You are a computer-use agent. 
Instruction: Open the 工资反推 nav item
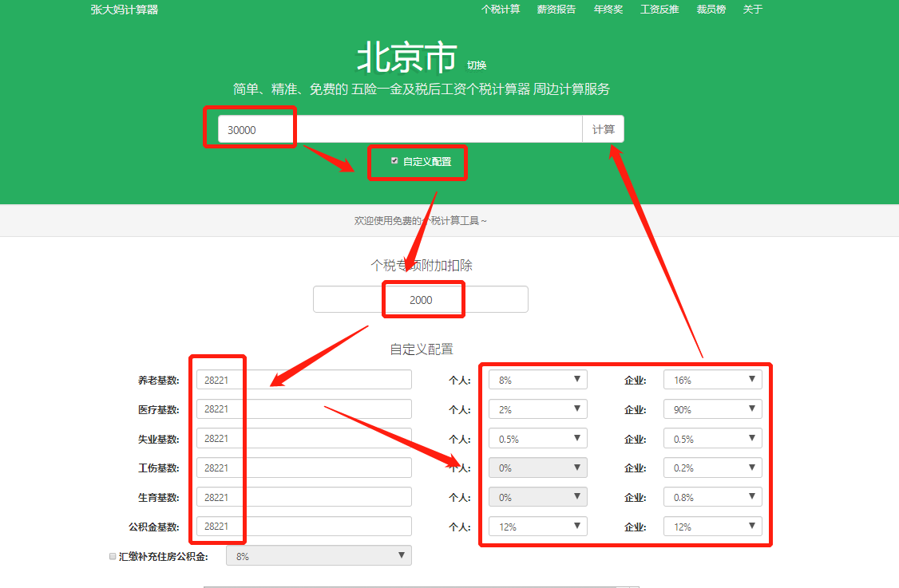659,9
